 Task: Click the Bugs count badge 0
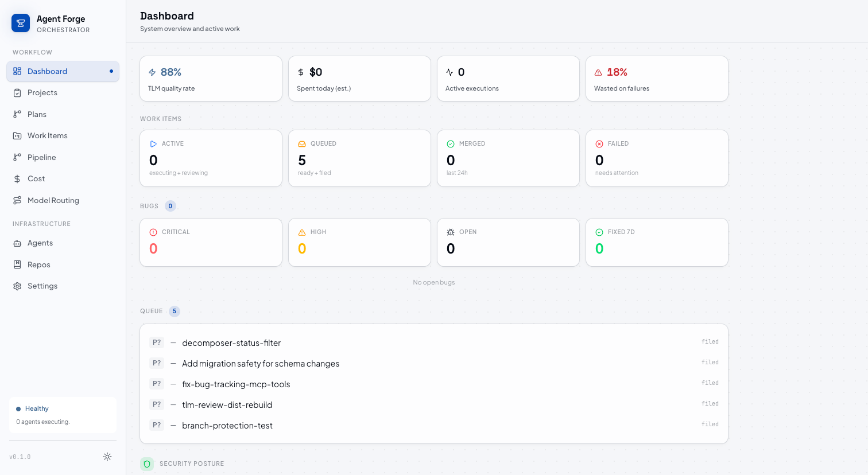click(x=170, y=206)
